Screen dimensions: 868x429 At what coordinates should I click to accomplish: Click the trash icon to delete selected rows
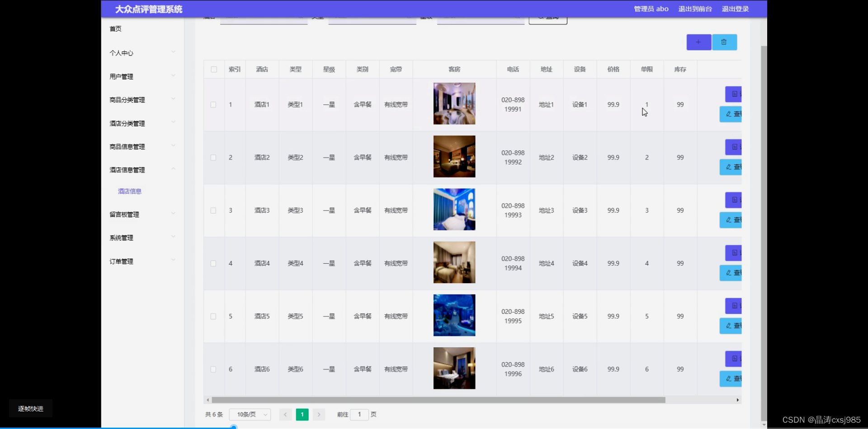[x=724, y=42]
